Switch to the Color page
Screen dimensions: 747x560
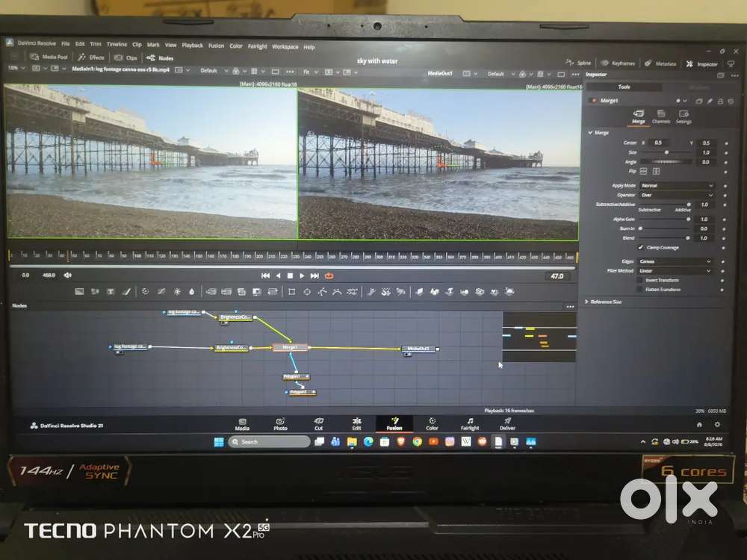(432, 423)
